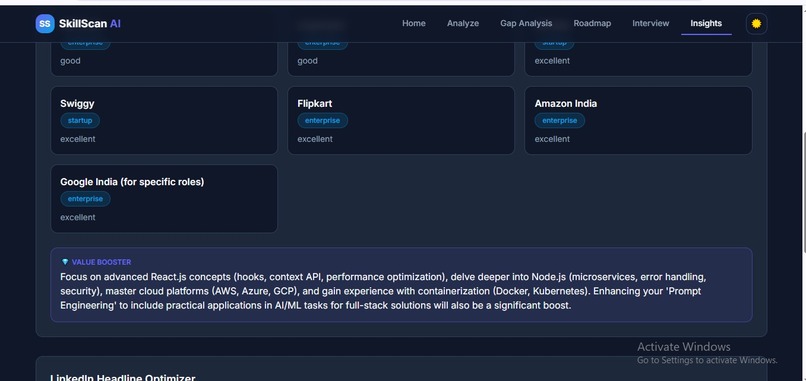Open the Home nav item
Viewport: 806px width, 381px height.
click(x=414, y=24)
